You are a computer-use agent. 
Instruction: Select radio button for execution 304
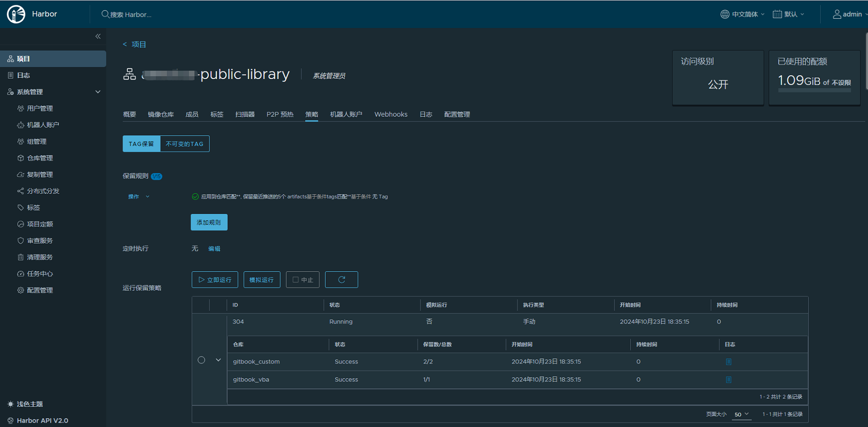pos(202,360)
